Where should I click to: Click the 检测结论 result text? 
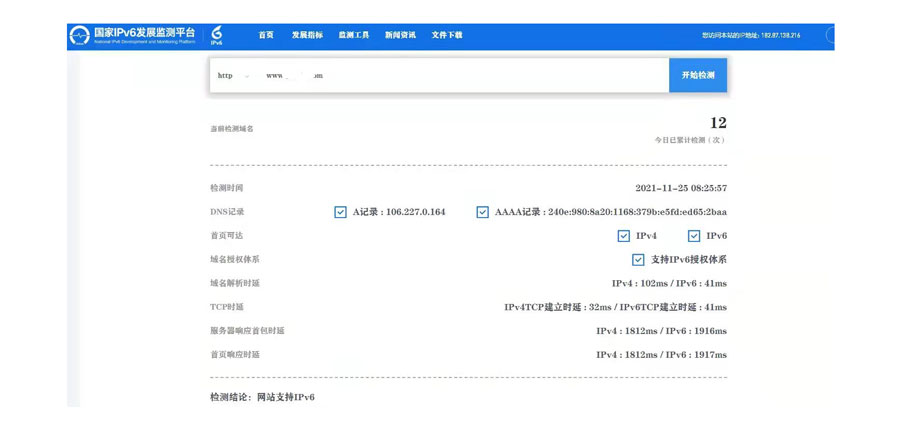[262, 398]
